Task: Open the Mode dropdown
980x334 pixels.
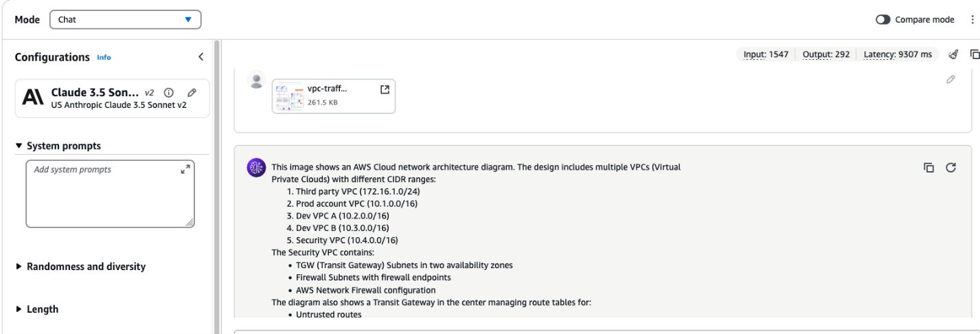Action: click(125, 20)
